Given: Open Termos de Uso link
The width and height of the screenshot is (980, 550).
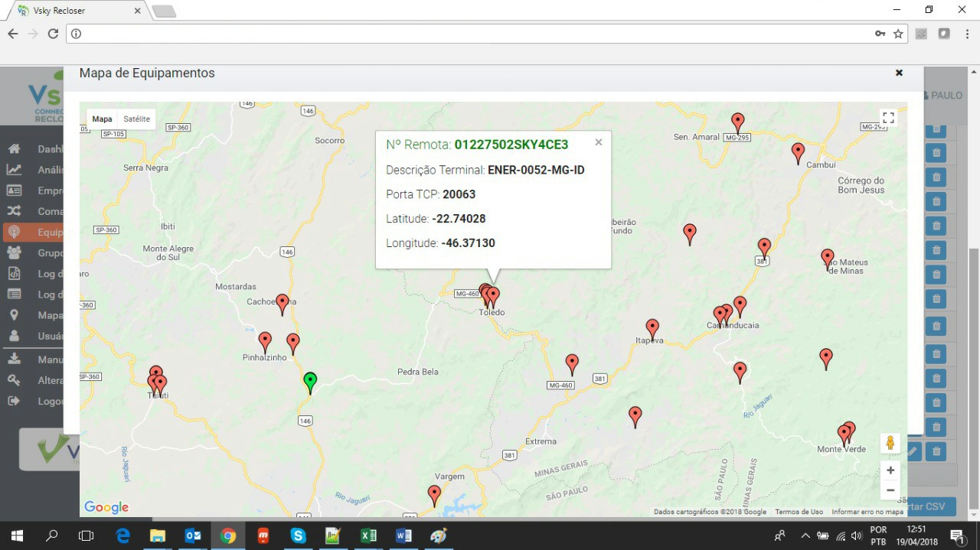Looking at the screenshot, I should [x=799, y=512].
